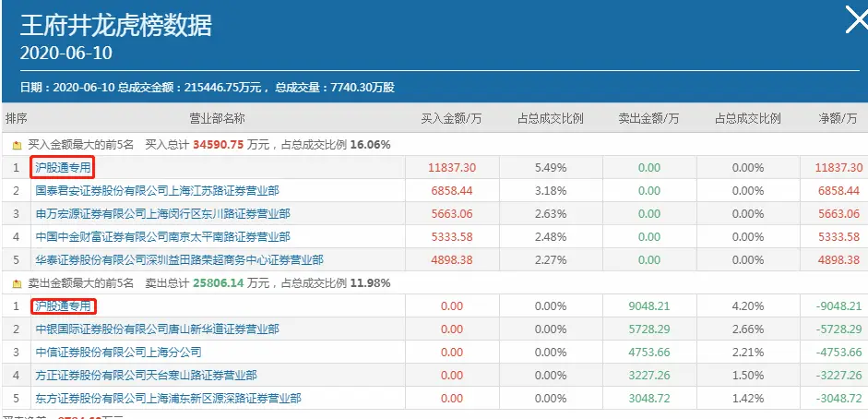
Task: Click the 1.50% sell ratio cell
Action: 748,376
